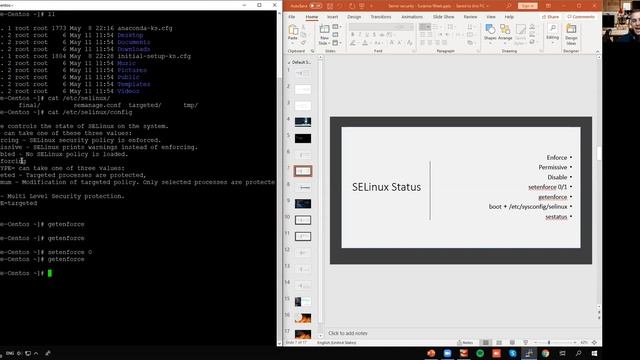
Task: Start Slide Show from status bar icon
Action: 525,342
